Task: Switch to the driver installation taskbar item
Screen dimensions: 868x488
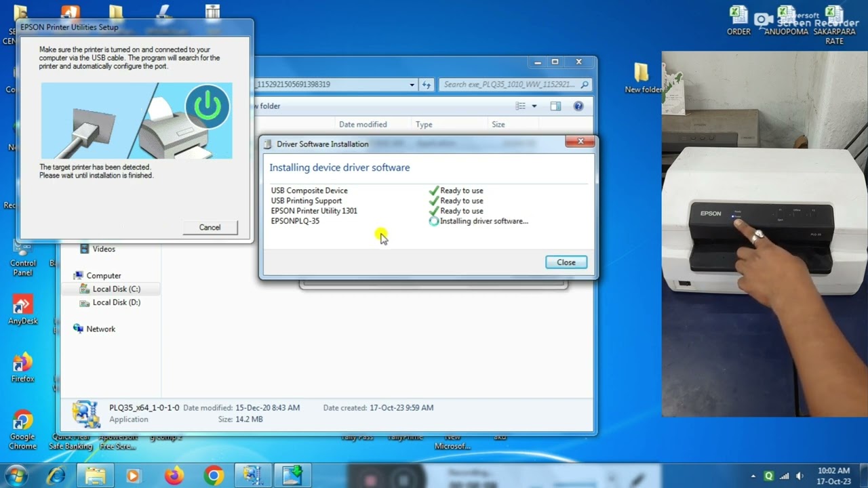Action: 292,476
